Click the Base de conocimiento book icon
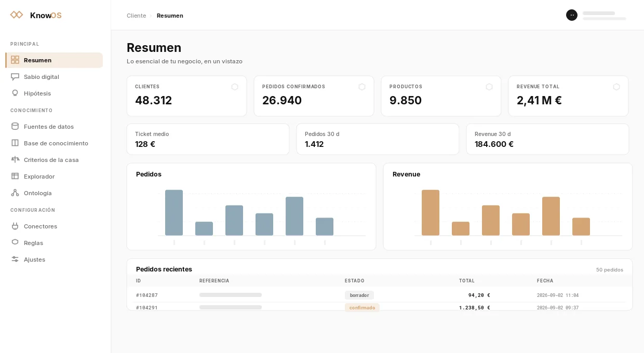The image size is (644, 353). [x=15, y=143]
